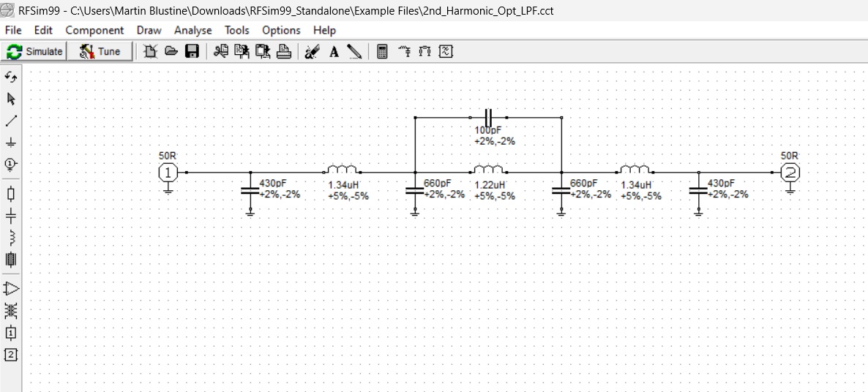Open the Tools menu

tap(237, 31)
